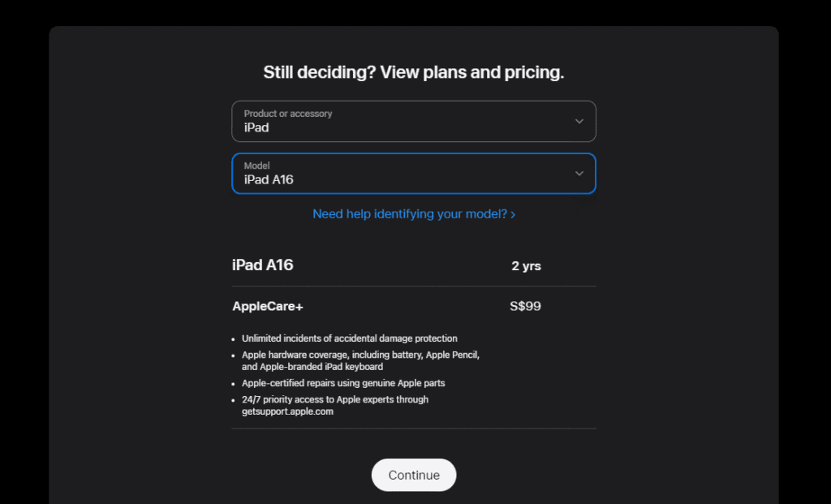The height and width of the screenshot is (504, 831).
Task: Click the iPad A16 plan heading
Action: tap(263, 265)
